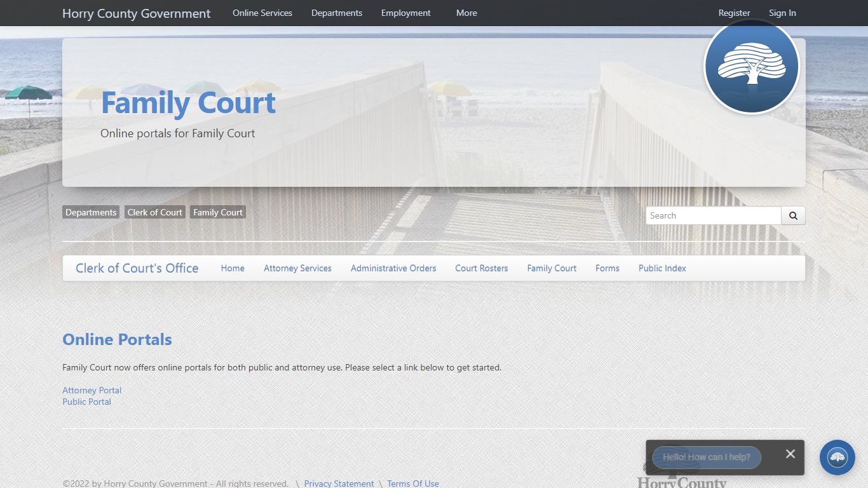The height and width of the screenshot is (488, 868).
Task: Click the Horry County tree logo badge
Action: pyautogui.click(x=752, y=67)
